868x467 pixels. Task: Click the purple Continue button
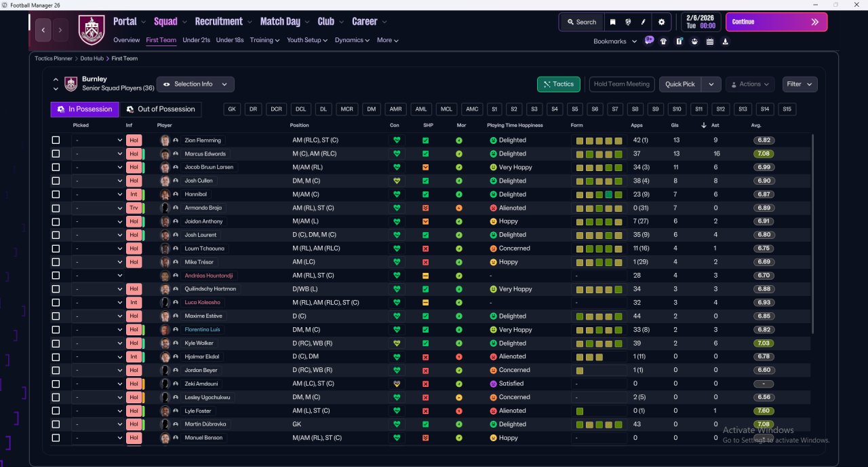click(776, 22)
